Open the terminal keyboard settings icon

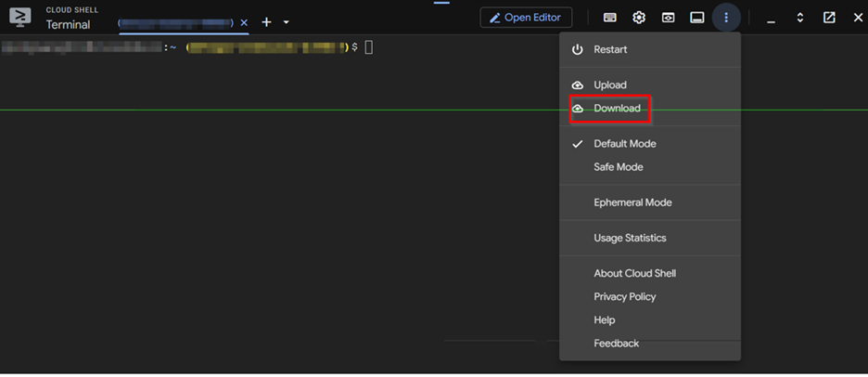[609, 18]
